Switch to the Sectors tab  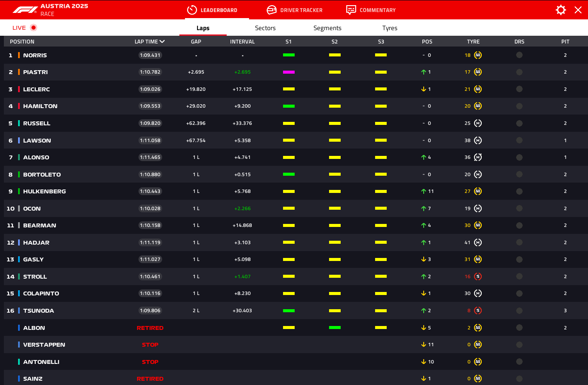coord(265,28)
